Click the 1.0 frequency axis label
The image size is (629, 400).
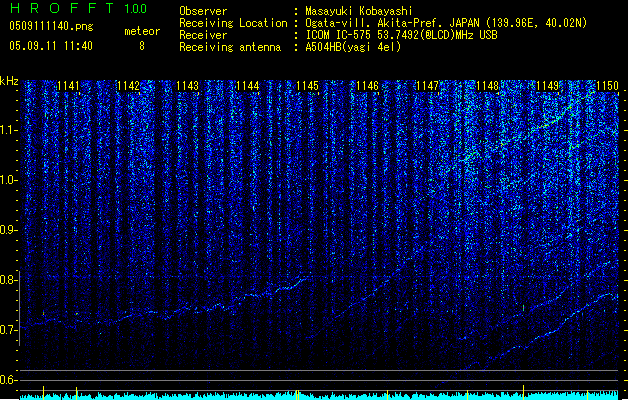coord(8,181)
